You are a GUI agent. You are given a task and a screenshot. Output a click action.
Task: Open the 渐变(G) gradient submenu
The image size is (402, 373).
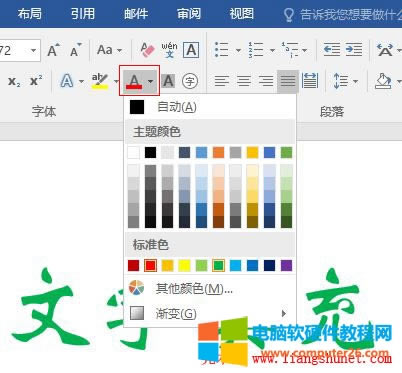point(210,313)
